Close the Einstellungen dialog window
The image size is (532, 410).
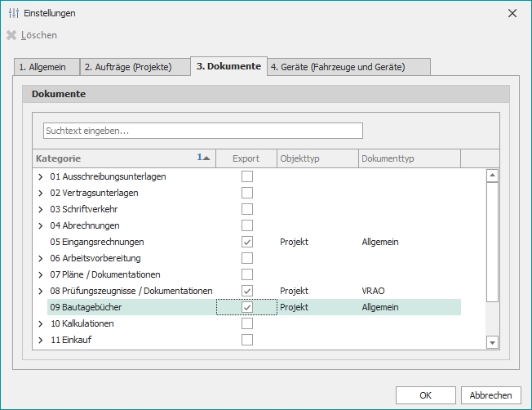(512, 13)
